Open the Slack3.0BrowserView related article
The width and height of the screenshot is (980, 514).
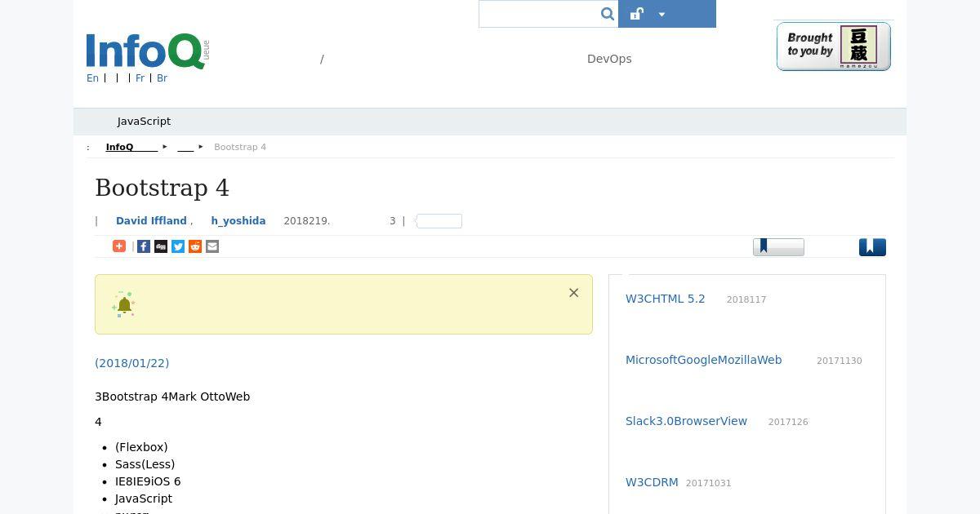(686, 421)
